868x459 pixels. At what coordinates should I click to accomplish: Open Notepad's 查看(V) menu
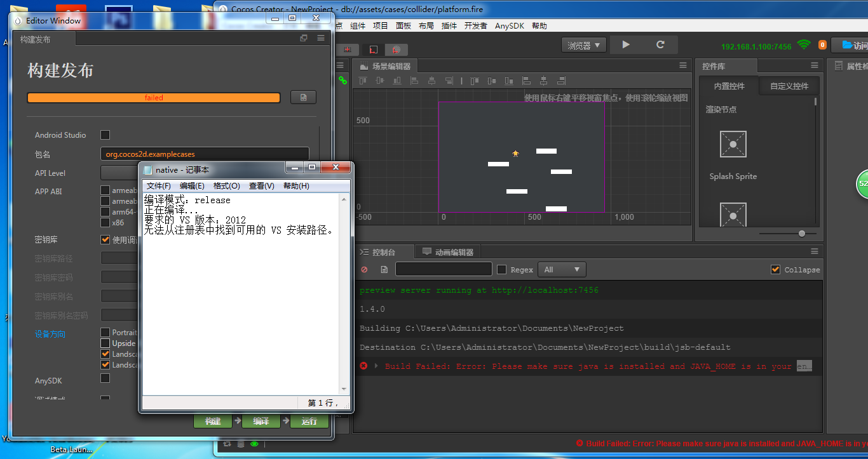[262, 186]
